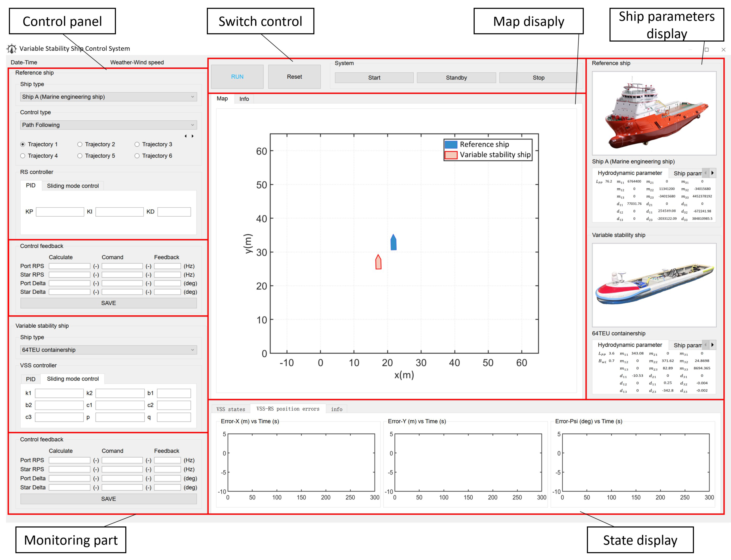Click the KP input field
The image size is (731, 560).
pos(60,212)
